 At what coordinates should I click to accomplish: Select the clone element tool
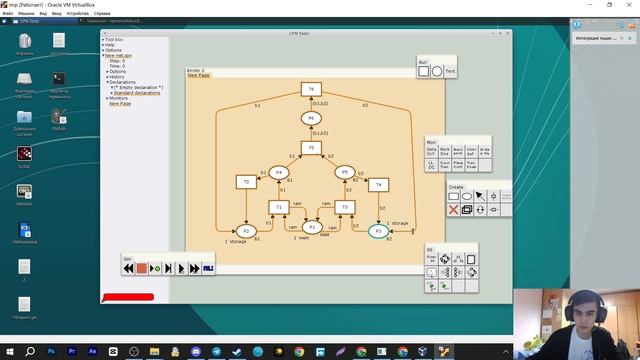[467, 210]
